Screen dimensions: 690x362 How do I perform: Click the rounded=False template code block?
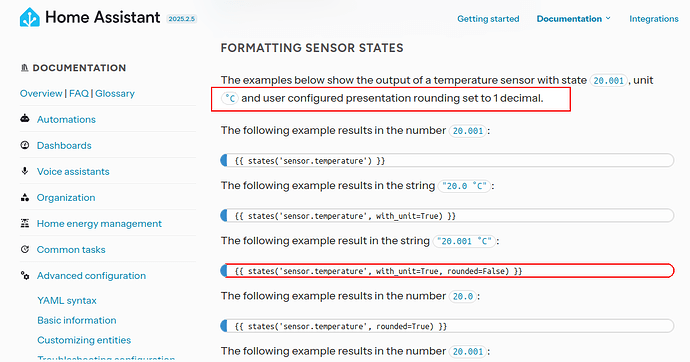(x=447, y=271)
